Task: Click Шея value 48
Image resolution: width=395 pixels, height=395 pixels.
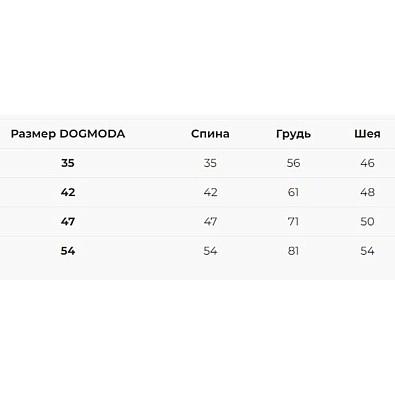Action: 367,192
